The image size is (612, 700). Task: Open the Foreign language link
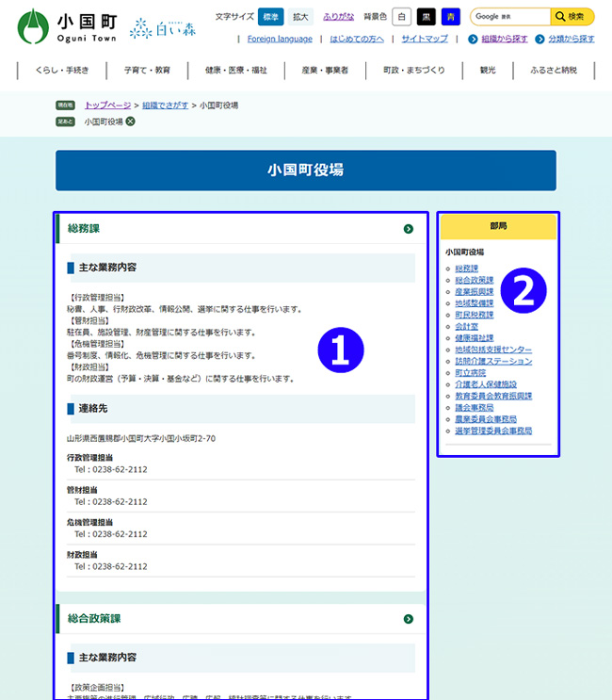click(280, 39)
